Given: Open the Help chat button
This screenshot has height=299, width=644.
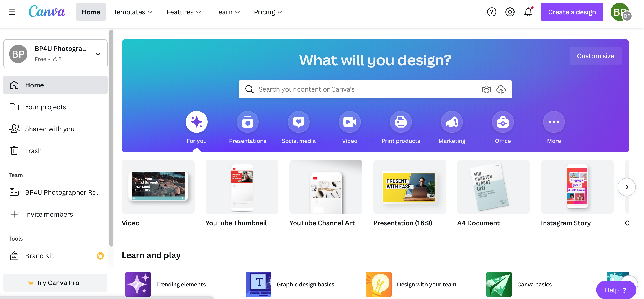Looking at the screenshot, I should 616,290.
